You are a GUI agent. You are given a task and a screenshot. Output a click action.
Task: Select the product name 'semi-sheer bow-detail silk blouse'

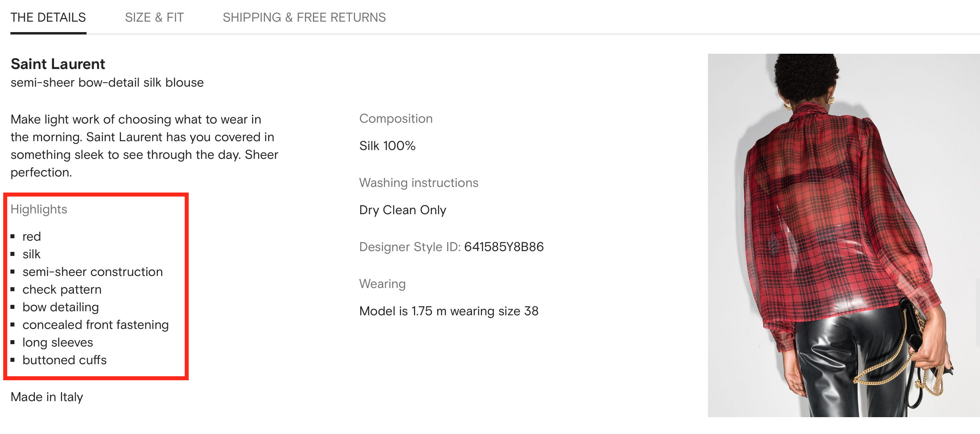pyautogui.click(x=107, y=83)
